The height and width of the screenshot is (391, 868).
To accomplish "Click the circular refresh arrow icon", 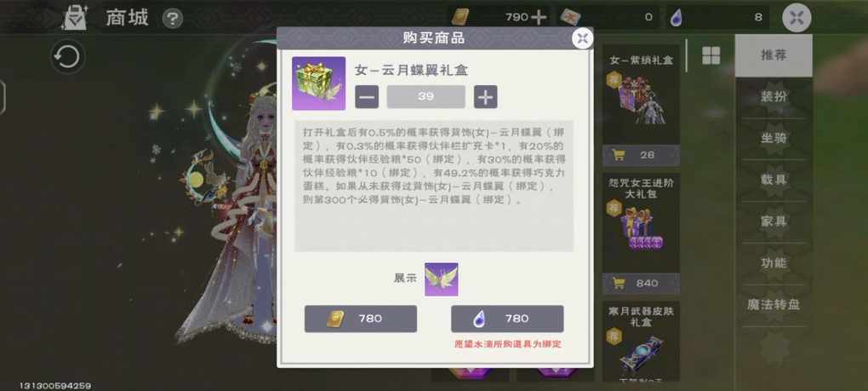I will click(x=67, y=57).
